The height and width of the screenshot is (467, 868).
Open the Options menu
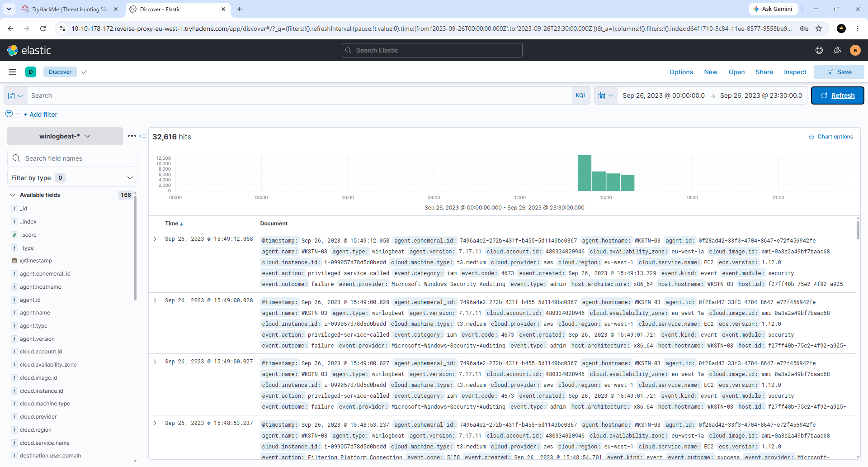(681, 72)
